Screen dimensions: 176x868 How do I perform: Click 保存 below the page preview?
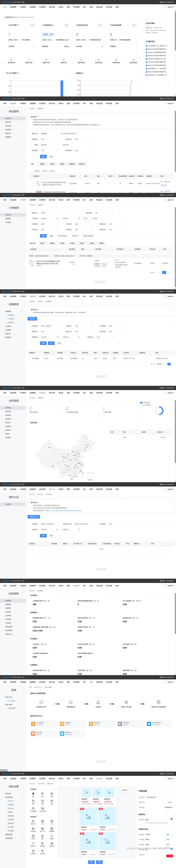click(91, 862)
